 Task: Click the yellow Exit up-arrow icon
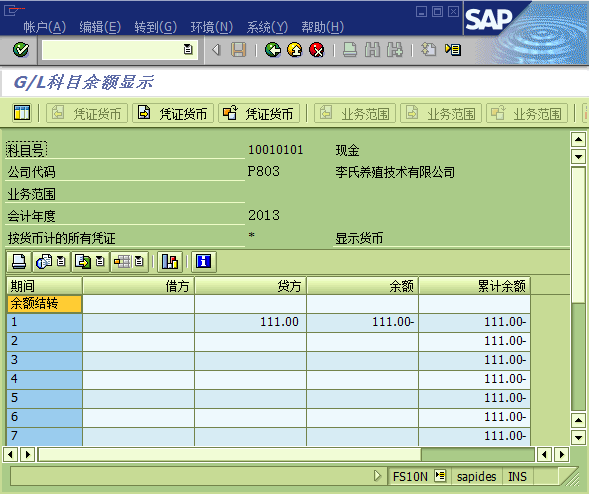pos(295,50)
